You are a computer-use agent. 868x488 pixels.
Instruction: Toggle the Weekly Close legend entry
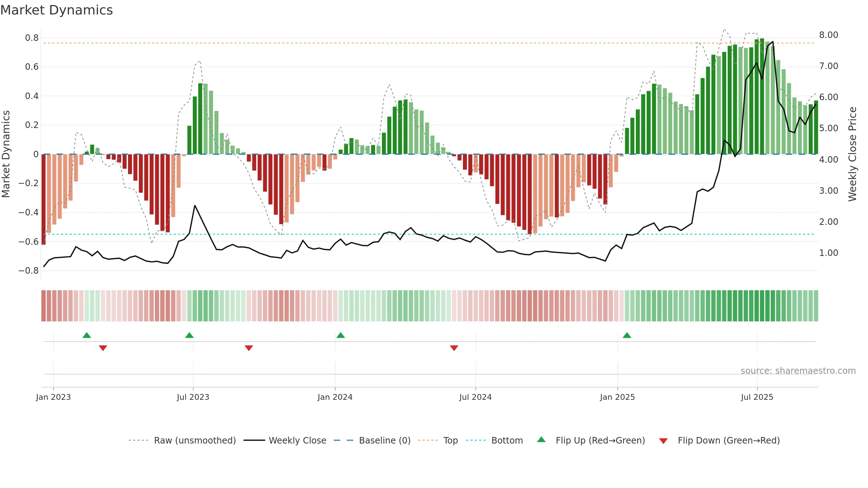pos(285,440)
